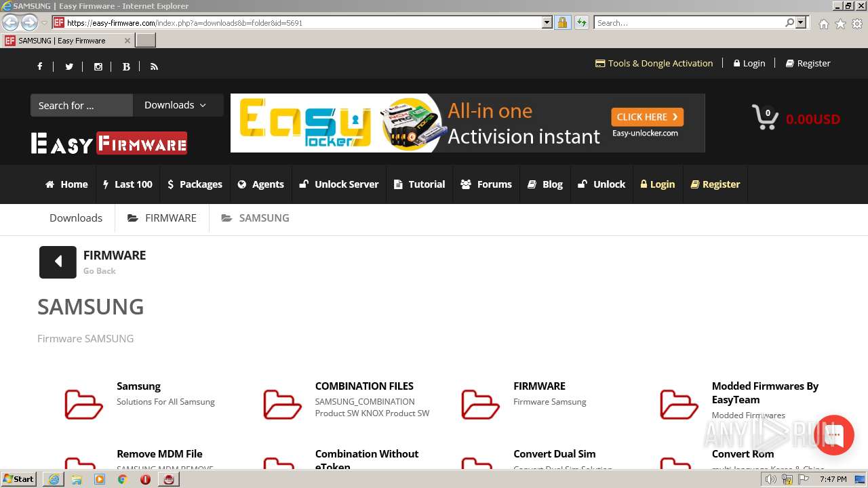Click the taskbar clock showing 7:47 PM
The width and height of the screenshot is (868, 488).
click(833, 479)
